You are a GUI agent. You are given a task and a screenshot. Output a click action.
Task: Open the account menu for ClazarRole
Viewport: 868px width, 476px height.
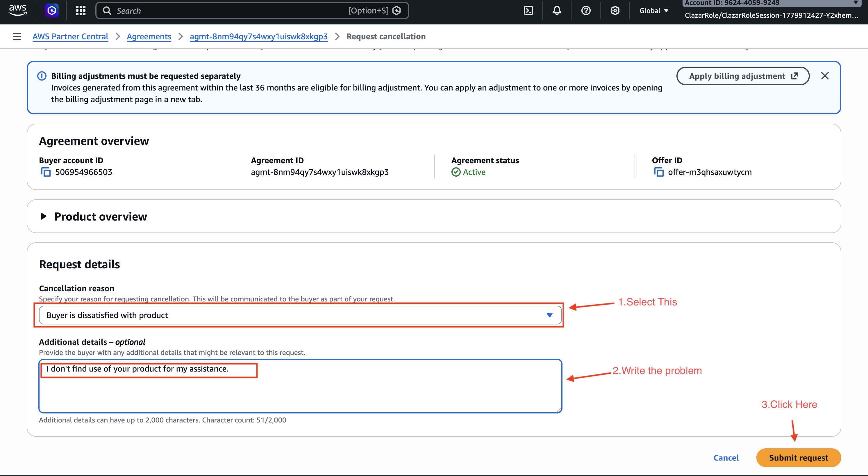(771, 10)
